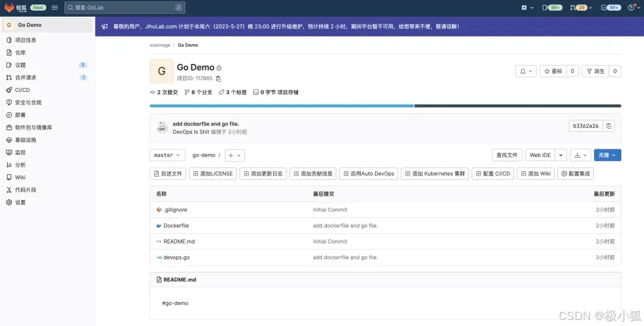Image resolution: width=644 pixels, height=326 pixels.
Task: Open the 克隆 clone dropdown
Action: tap(608, 155)
